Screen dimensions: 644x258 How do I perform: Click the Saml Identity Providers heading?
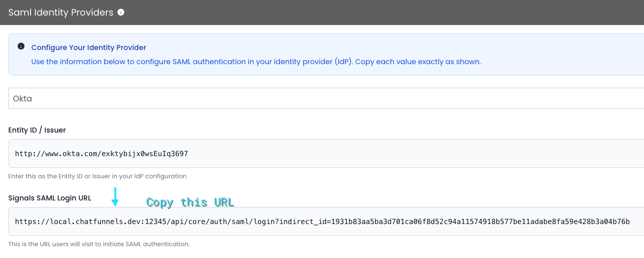(61, 12)
